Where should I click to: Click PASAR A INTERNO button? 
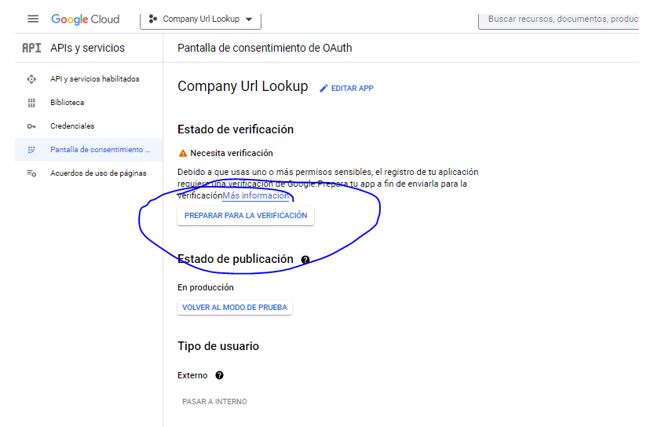pyautogui.click(x=214, y=402)
